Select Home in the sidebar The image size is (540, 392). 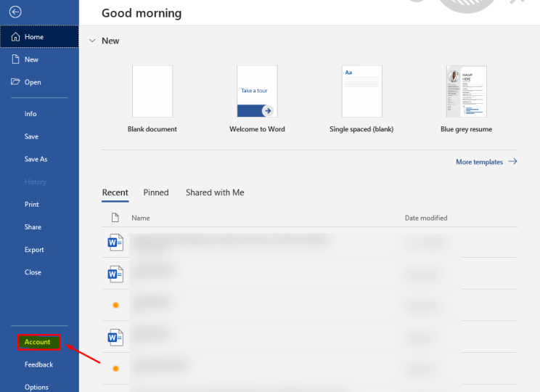39,36
